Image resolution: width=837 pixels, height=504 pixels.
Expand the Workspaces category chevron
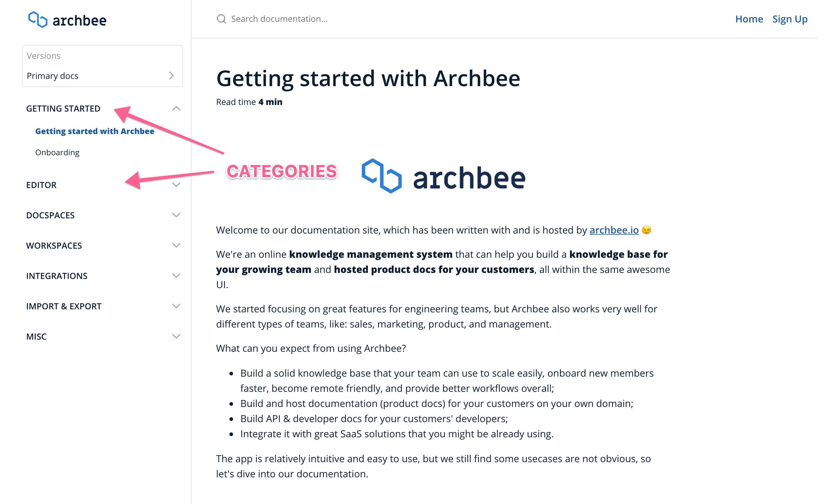pos(176,245)
